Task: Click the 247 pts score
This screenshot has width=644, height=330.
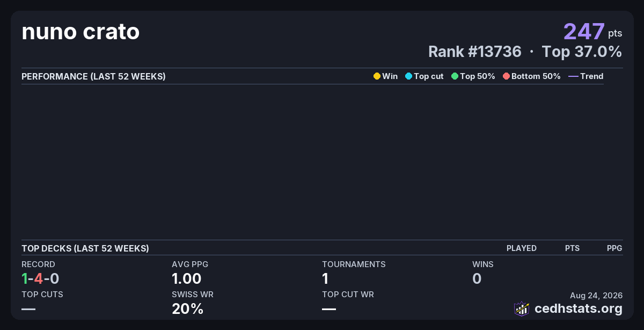Action: [x=592, y=32]
